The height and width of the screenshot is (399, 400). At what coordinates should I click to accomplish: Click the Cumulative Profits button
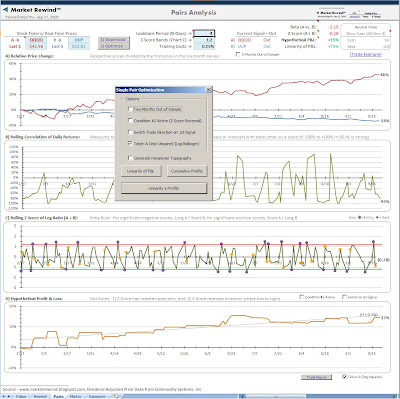[x=187, y=171]
